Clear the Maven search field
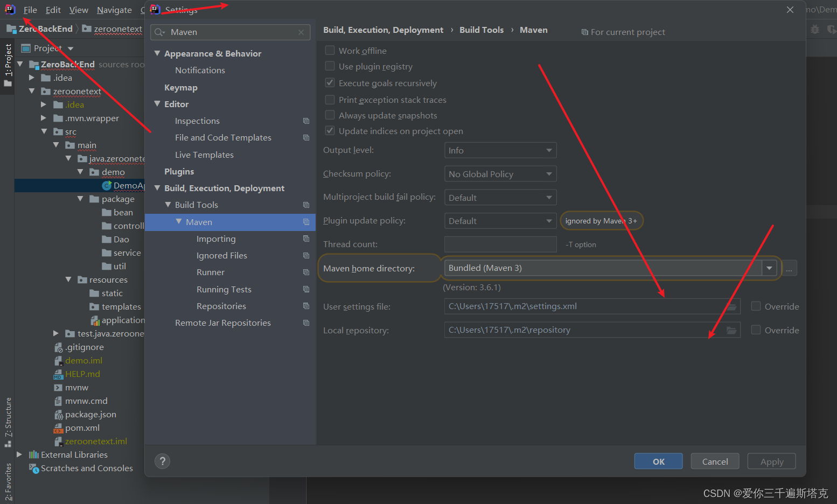Image resolution: width=837 pixels, height=504 pixels. point(301,32)
